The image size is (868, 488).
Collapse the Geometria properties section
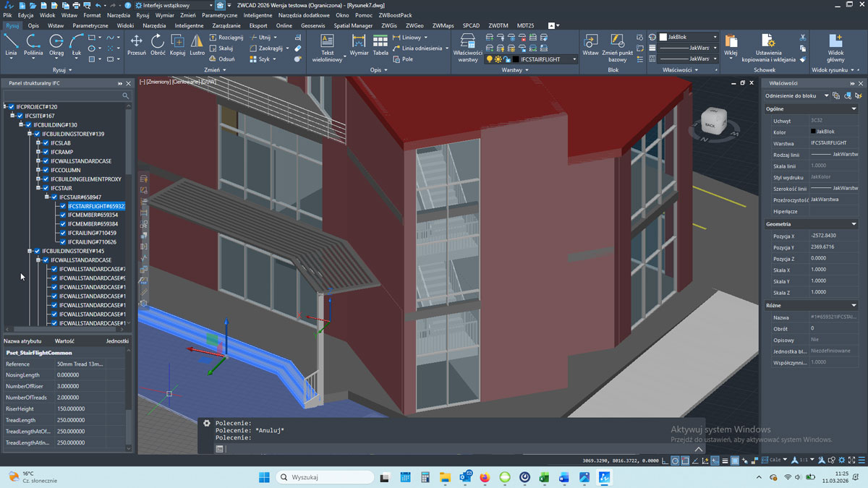pyautogui.click(x=854, y=224)
